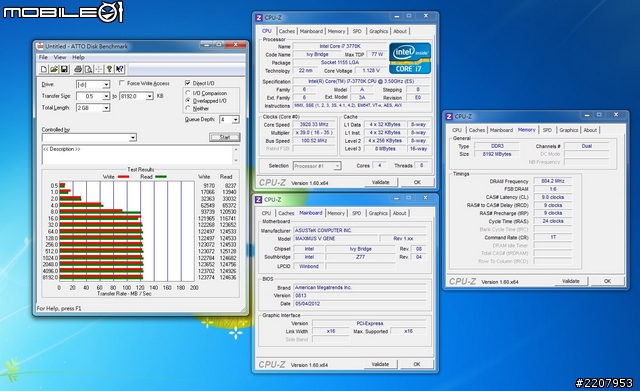
Task: Click the ATTO Disk Benchmark title bar icon
Action: click(x=40, y=47)
